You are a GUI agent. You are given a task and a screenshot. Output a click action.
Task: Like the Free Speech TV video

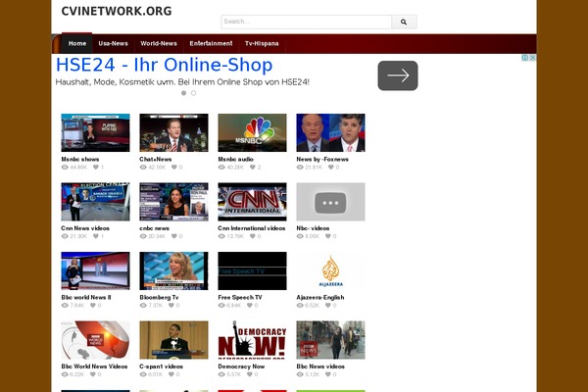(250, 306)
